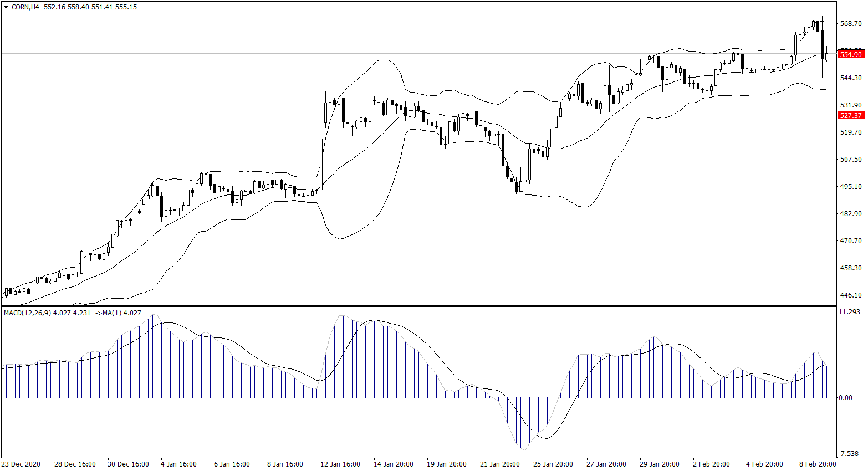Click the CORN,H4 symbol title
This screenshot has width=868, height=471.
click(x=25, y=7)
